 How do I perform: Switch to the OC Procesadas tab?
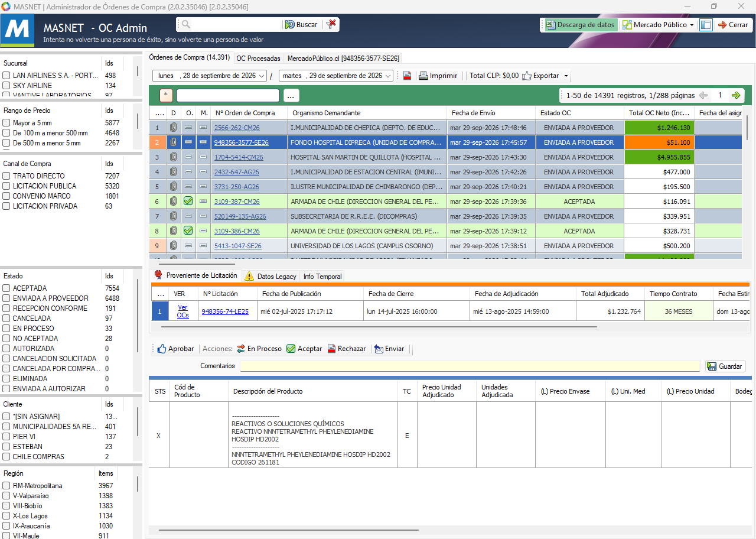pos(259,58)
